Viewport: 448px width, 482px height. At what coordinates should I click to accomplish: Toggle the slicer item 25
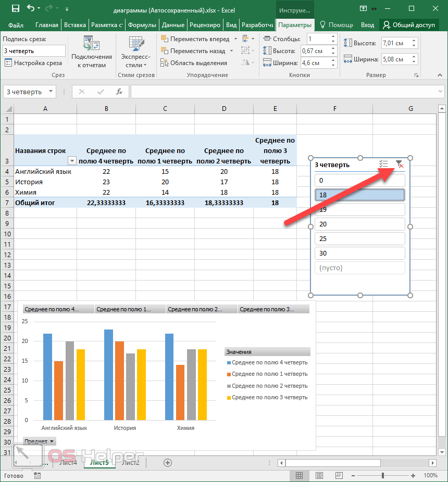coord(360,239)
